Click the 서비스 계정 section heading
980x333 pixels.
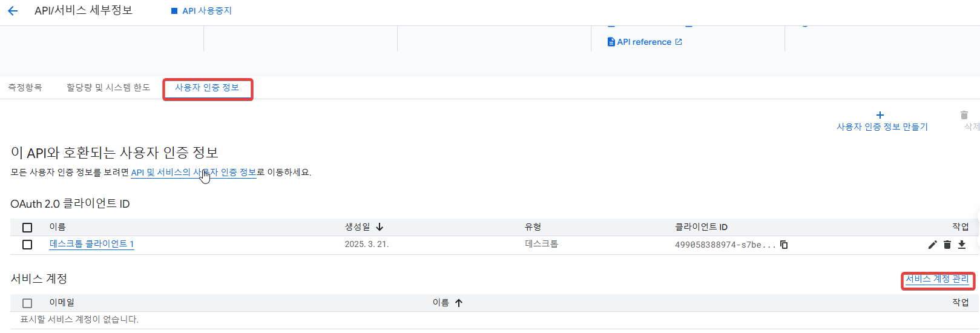(39, 279)
